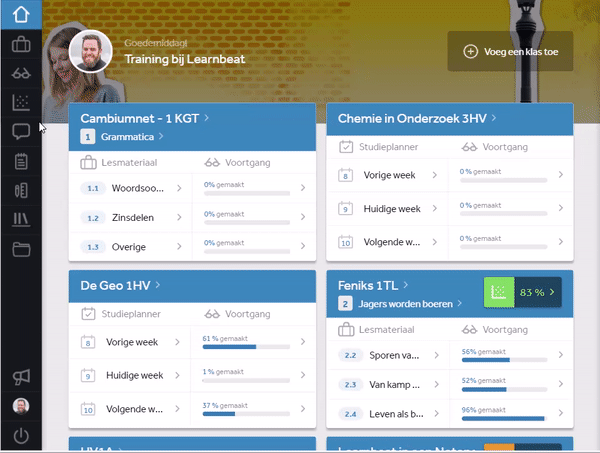
Task: Open paragraph 1.3 Overige row
Action: click(x=130, y=247)
